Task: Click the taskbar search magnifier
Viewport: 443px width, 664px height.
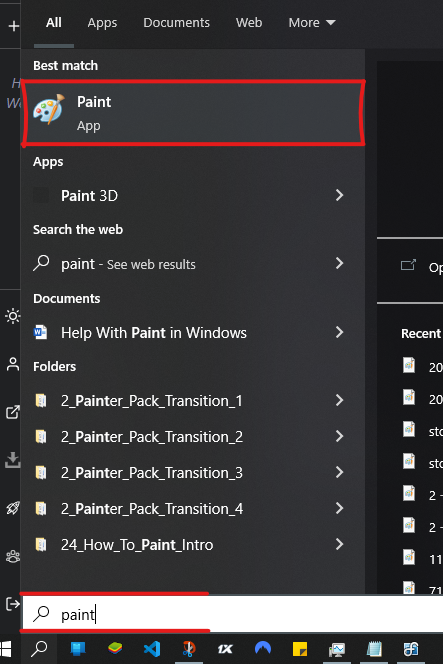Action: coord(39,649)
